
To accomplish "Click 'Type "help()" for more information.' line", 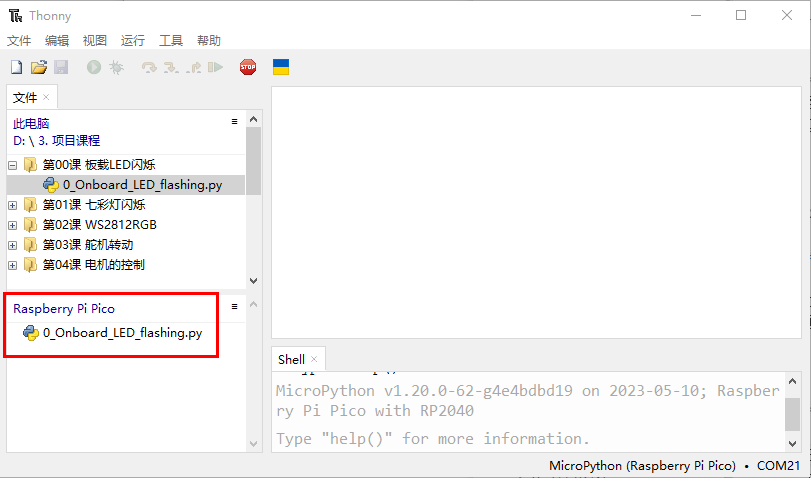I will click(x=433, y=439).
